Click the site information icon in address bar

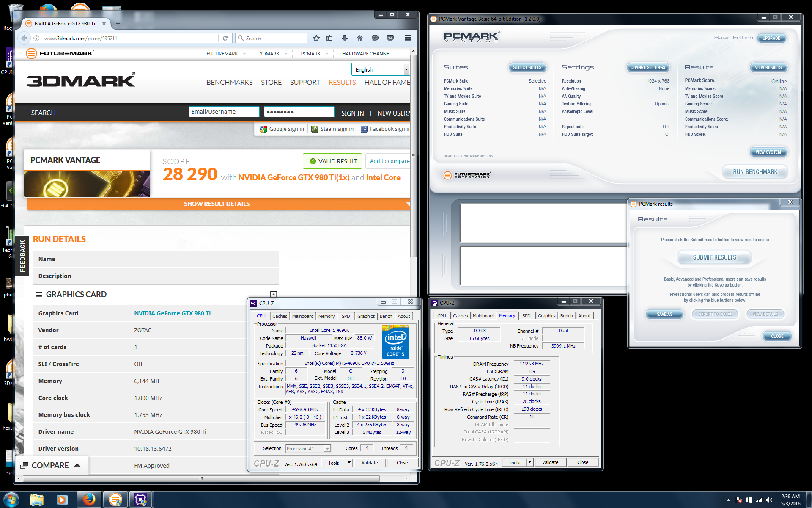(x=36, y=38)
